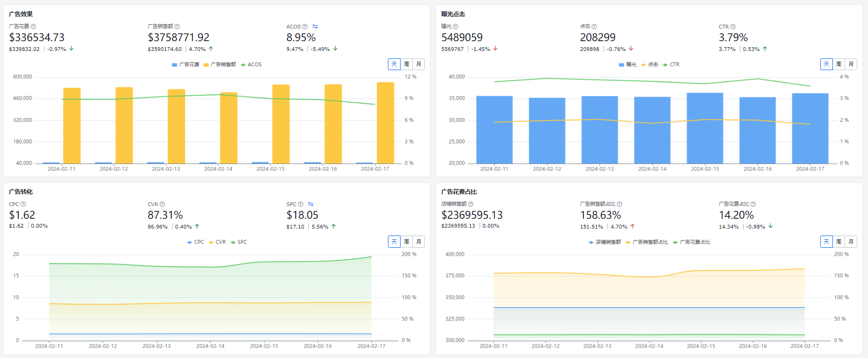Click the CVR value 87.31%
The image size is (868, 358).
tap(165, 215)
